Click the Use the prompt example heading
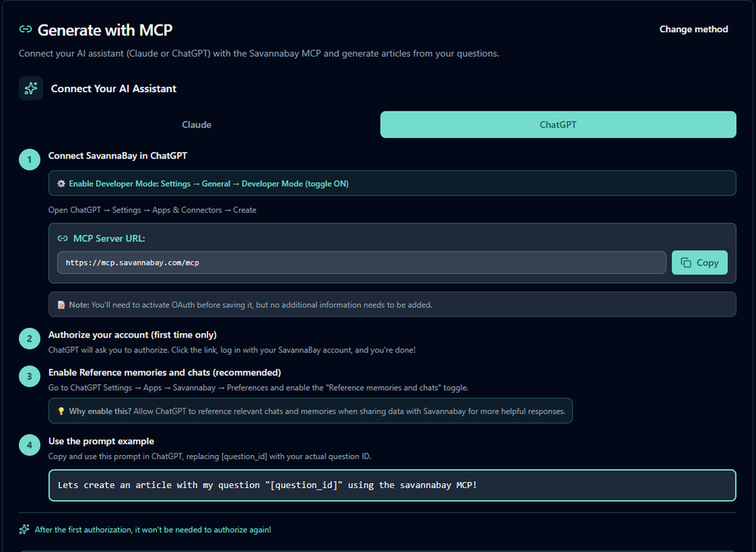This screenshot has width=756, height=552. tap(101, 441)
